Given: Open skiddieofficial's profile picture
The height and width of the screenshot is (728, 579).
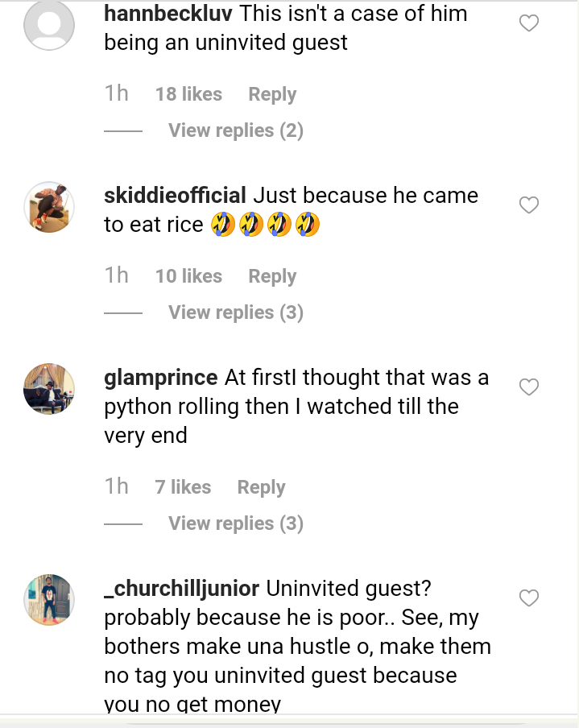Looking at the screenshot, I should [49, 207].
